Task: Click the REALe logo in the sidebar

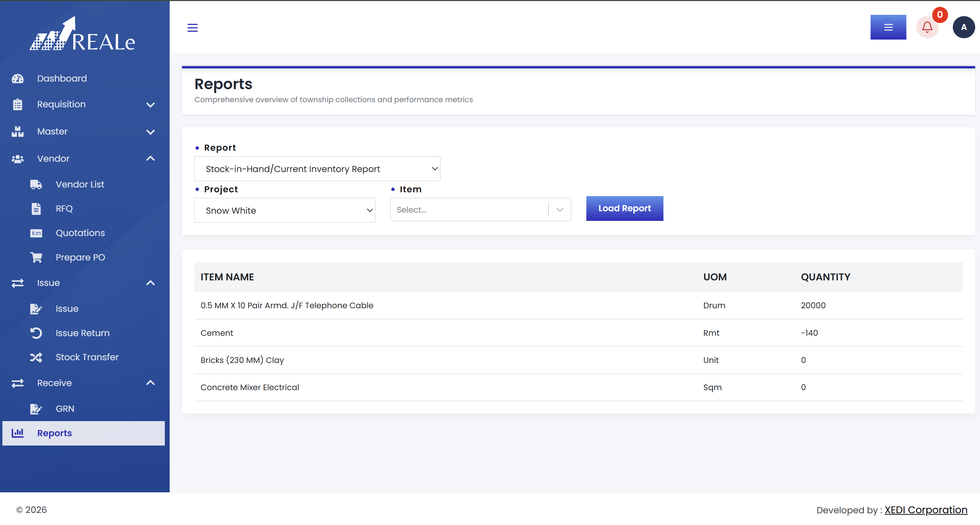Action: click(x=82, y=33)
